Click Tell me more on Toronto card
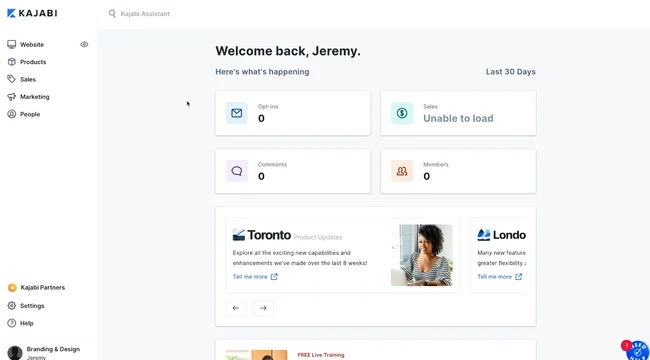The image size is (650, 360). pyautogui.click(x=250, y=277)
